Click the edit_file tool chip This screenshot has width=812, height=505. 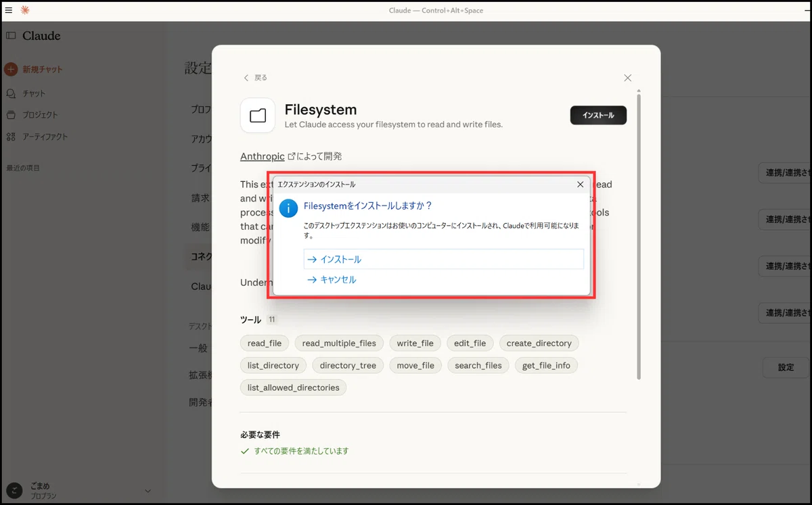point(470,343)
